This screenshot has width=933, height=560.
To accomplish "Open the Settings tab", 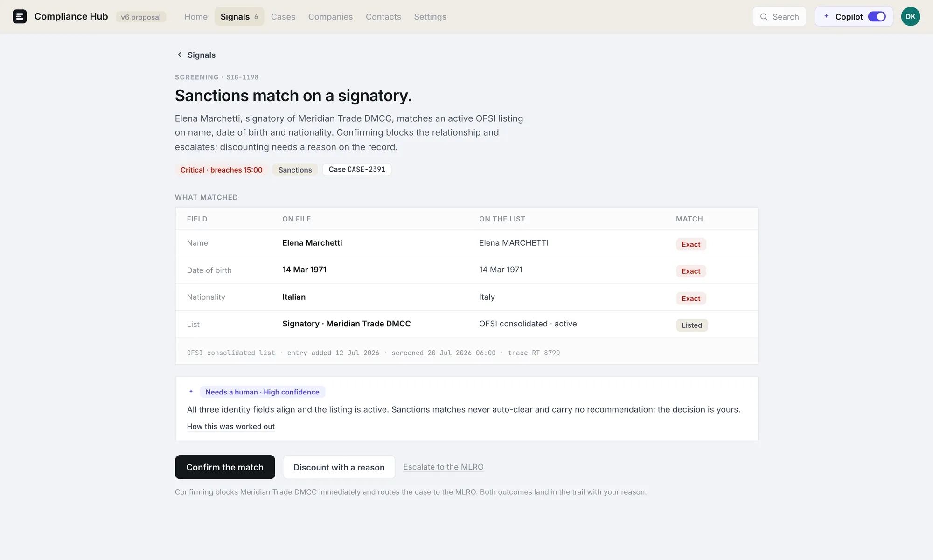I will tap(430, 17).
